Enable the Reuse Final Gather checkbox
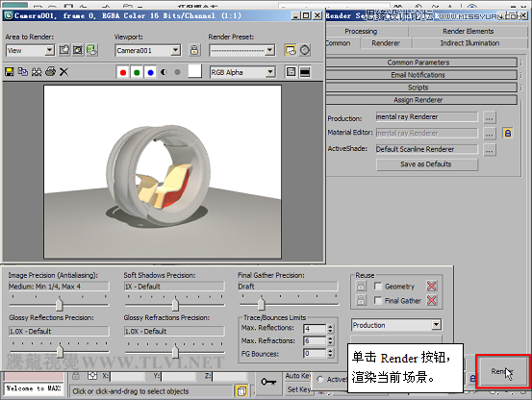 (378, 300)
